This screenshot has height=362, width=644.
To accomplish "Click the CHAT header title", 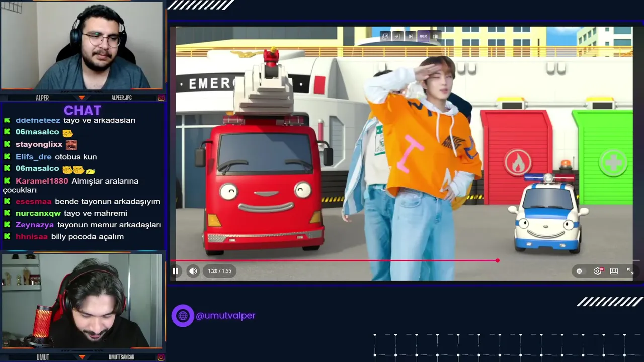I will [83, 110].
